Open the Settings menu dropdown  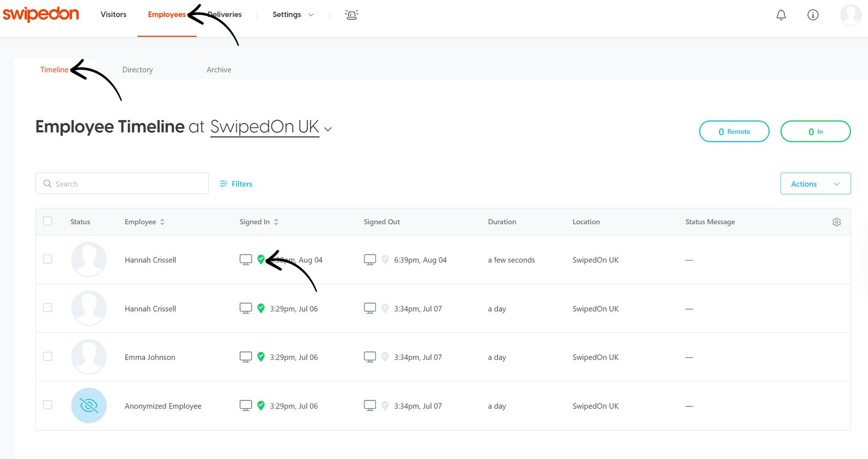tap(293, 15)
